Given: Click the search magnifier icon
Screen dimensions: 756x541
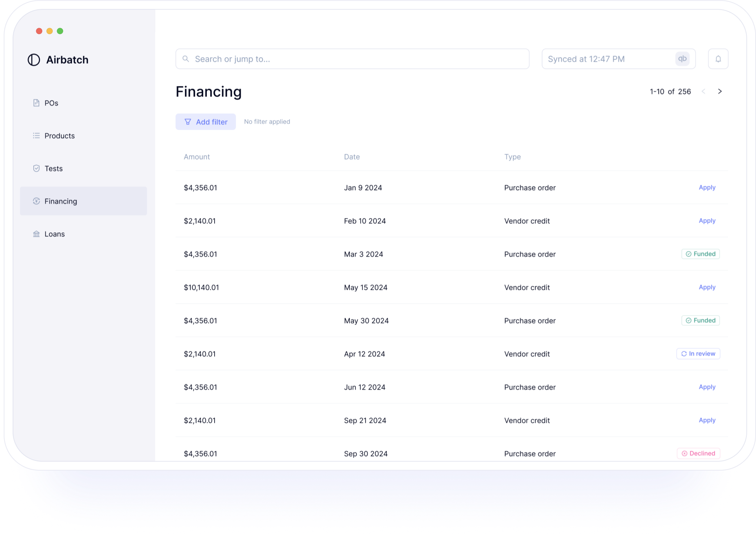Looking at the screenshot, I should coord(186,59).
